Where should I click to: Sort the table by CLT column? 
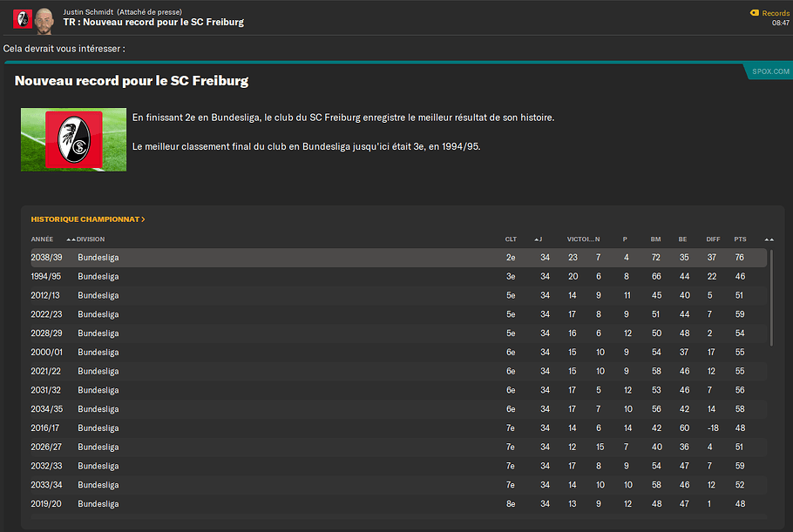[x=511, y=239]
